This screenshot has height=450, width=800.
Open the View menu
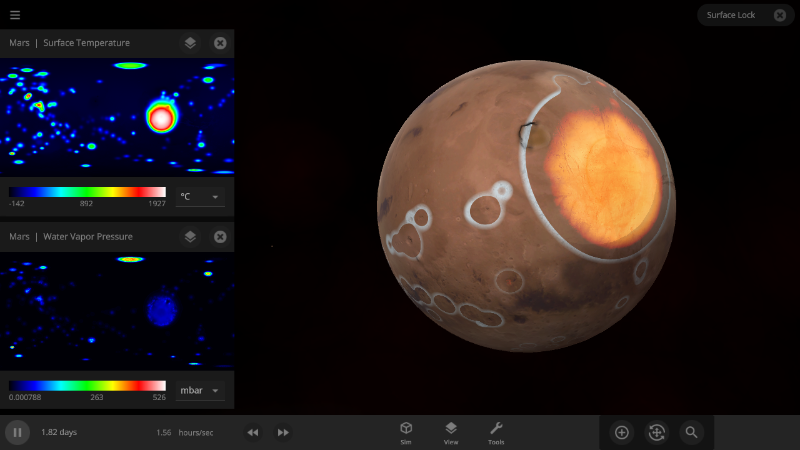click(451, 433)
